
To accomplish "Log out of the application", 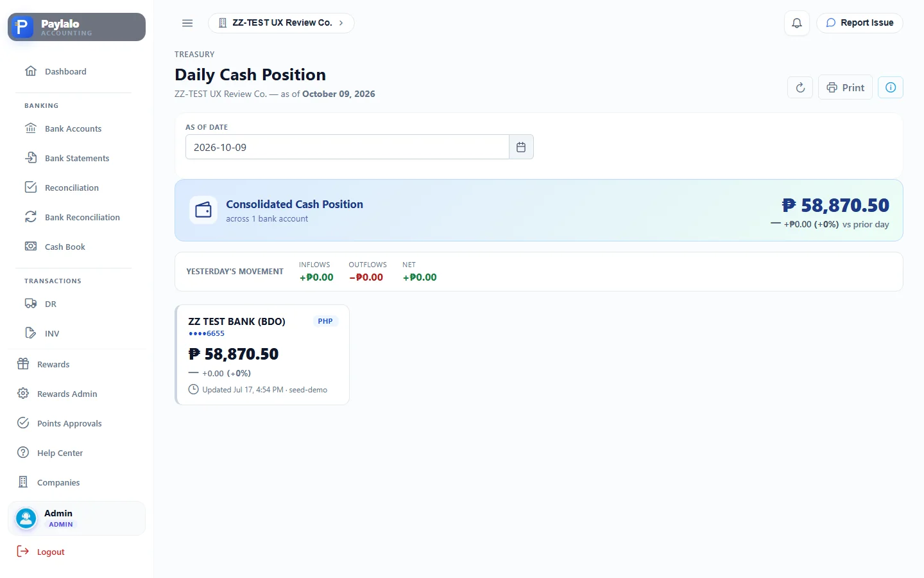I will click(76, 552).
